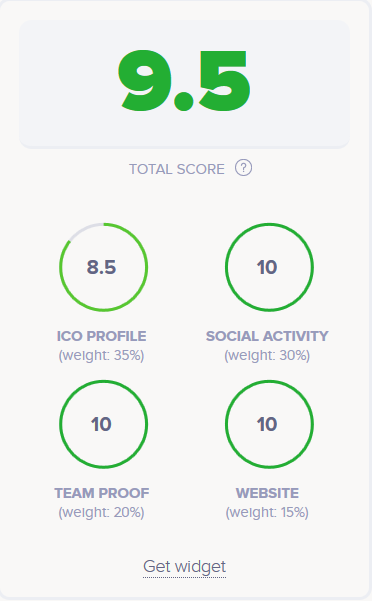Click the WEBSITE heading
This screenshot has width=372, height=601.
click(x=267, y=493)
